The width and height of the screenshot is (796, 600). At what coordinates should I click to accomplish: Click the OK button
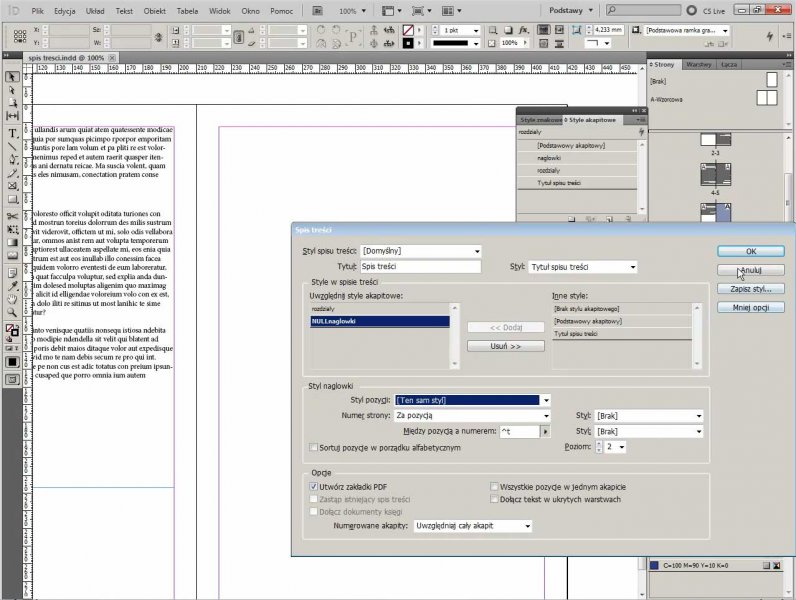pos(750,251)
